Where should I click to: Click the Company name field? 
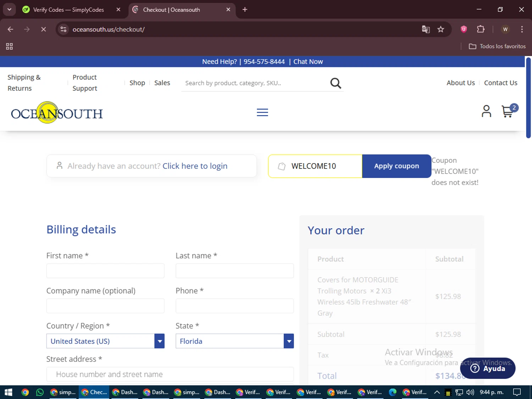click(105, 306)
